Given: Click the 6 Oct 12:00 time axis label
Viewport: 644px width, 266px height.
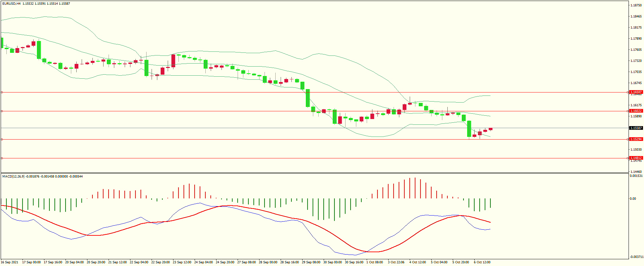Looking at the screenshot, I should [482, 262].
